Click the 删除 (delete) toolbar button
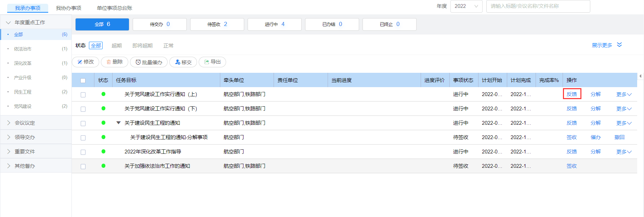 (x=115, y=62)
